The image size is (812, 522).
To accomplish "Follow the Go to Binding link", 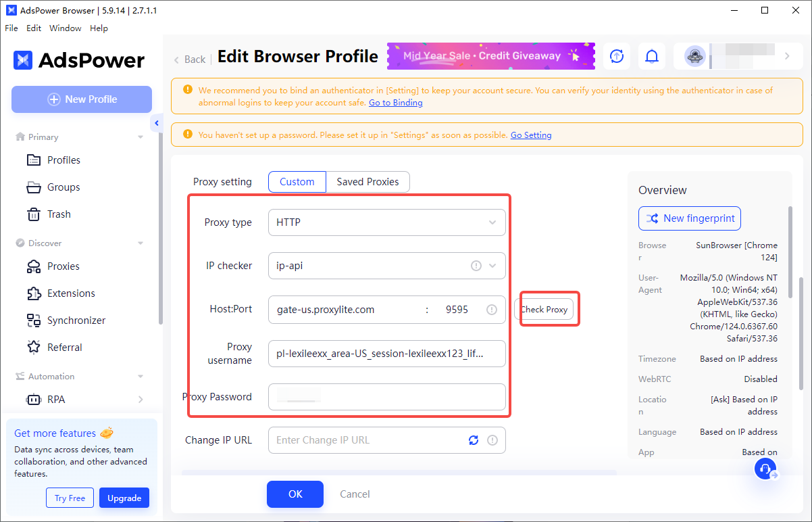I will click(x=396, y=103).
